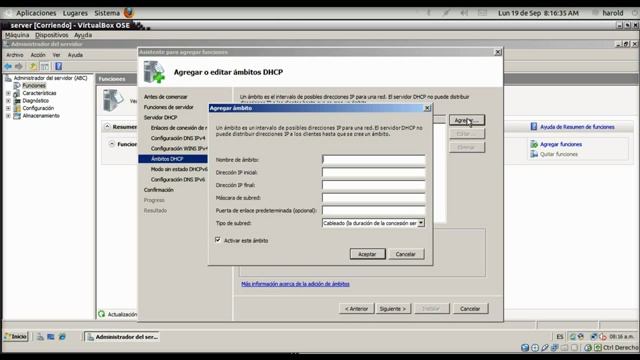Click Cancelar in the Agregar ámbito dialog

tap(406, 254)
